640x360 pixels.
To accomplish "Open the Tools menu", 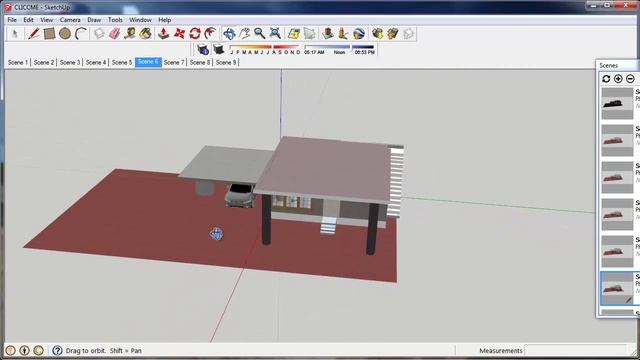I will (x=115, y=20).
